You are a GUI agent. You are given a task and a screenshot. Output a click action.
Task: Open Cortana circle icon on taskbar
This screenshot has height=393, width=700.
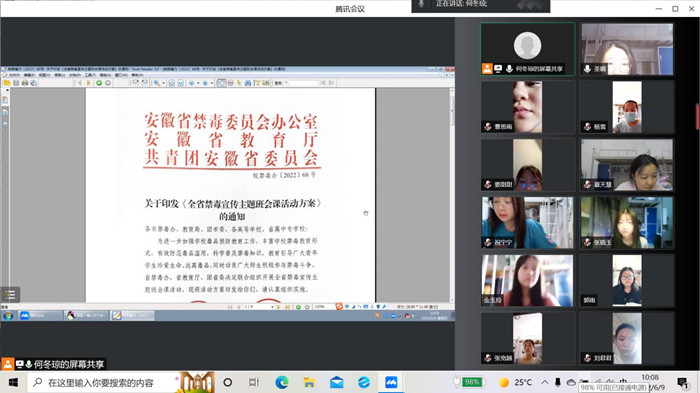228,382
